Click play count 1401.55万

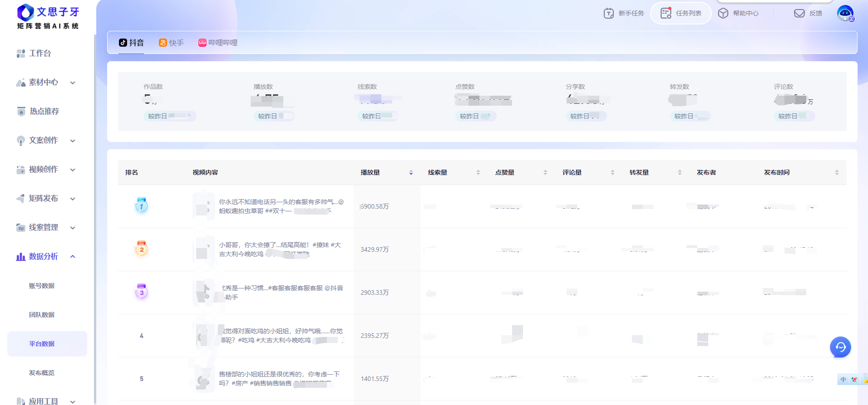pyautogui.click(x=375, y=379)
